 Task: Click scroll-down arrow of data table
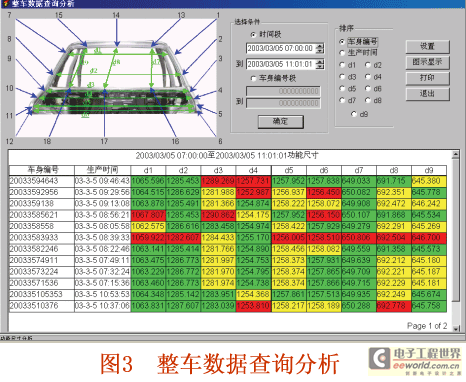coord(456,329)
